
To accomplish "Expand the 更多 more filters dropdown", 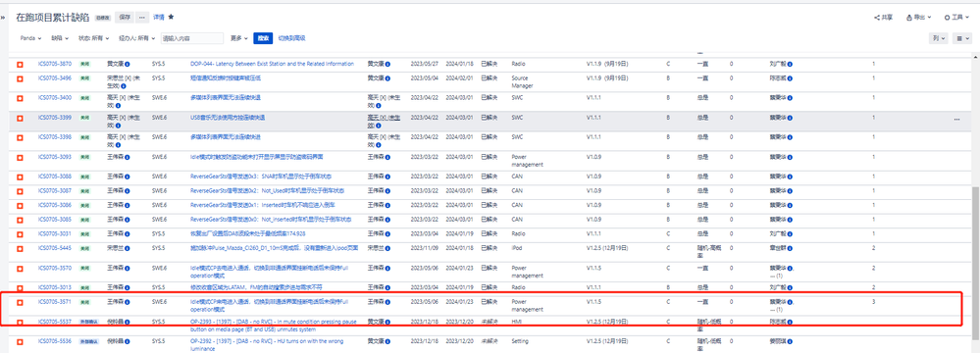I will point(238,38).
